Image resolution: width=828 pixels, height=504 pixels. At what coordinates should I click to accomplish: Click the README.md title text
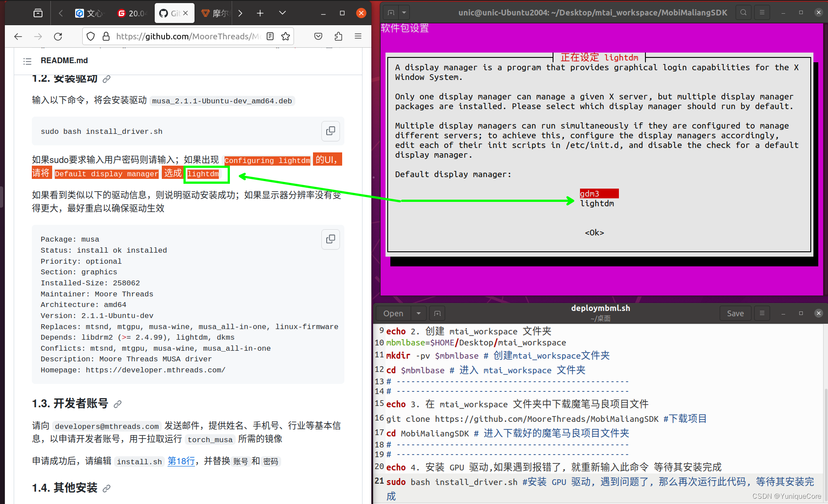[64, 61]
